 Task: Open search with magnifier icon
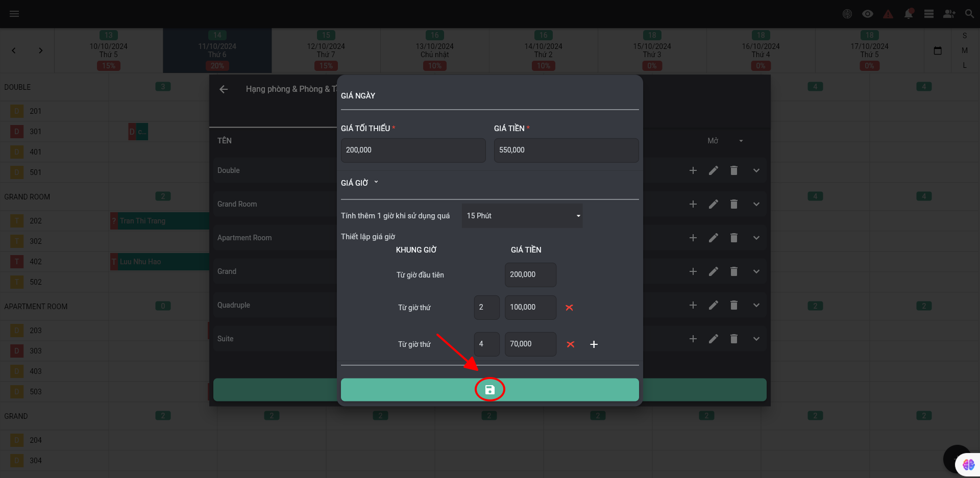pos(969,14)
